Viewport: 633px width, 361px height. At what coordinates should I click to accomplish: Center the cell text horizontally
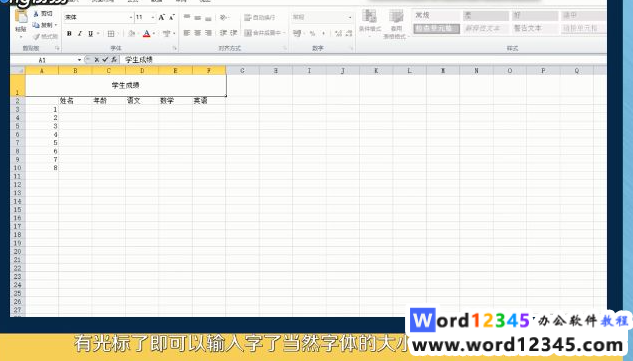pyautogui.click(x=197, y=33)
